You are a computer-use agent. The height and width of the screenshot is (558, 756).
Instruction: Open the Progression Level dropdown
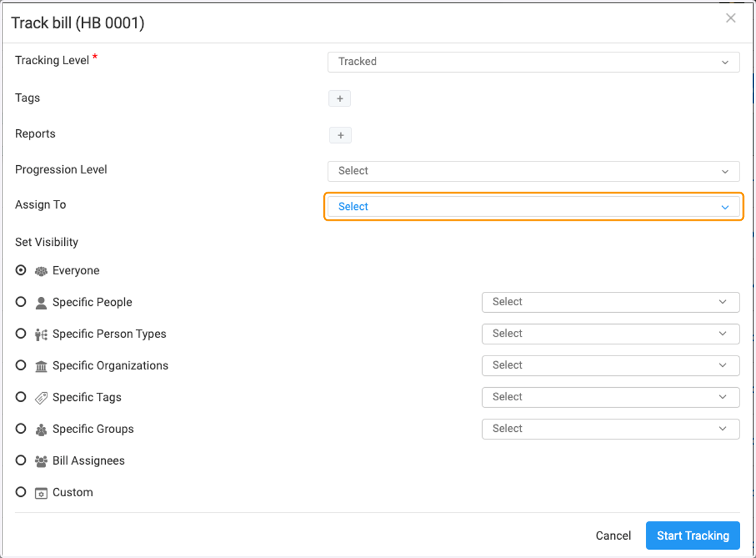pyautogui.click(x=534, y=171)
